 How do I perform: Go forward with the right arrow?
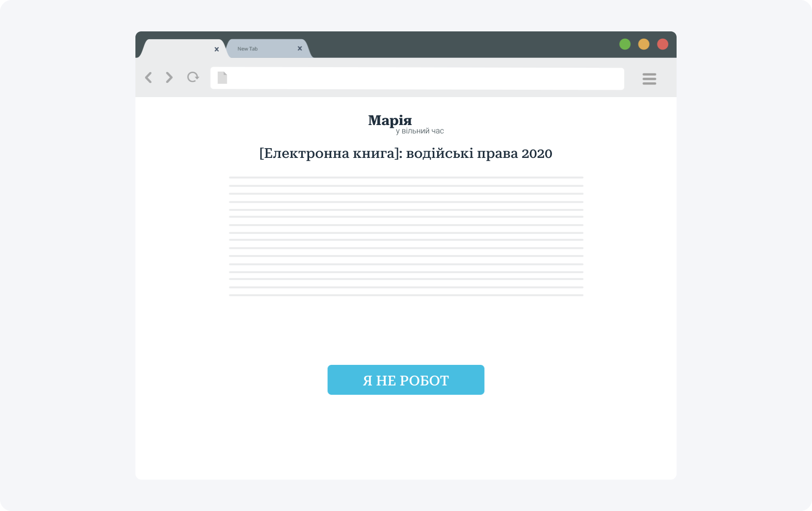tap(169, 77)
